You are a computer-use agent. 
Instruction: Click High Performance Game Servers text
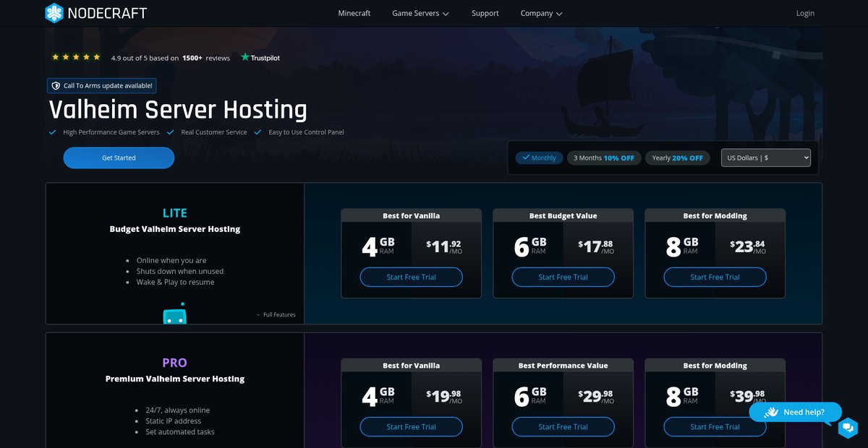111,132
